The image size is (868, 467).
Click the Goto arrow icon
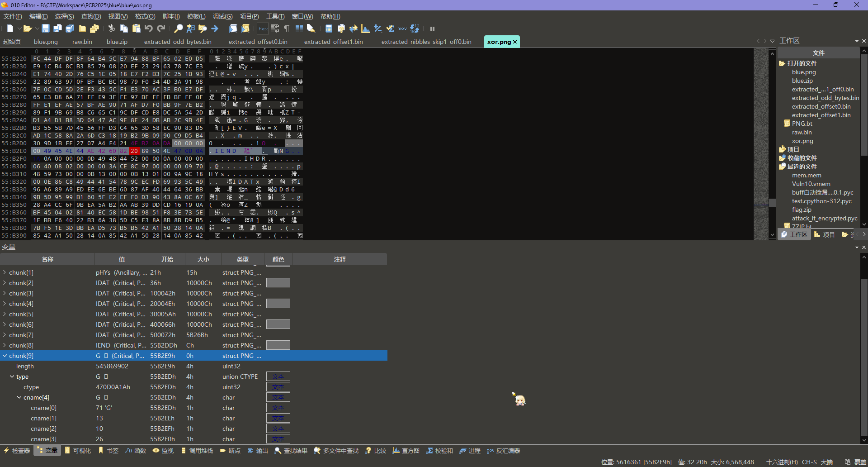click(x=215, y=29)
